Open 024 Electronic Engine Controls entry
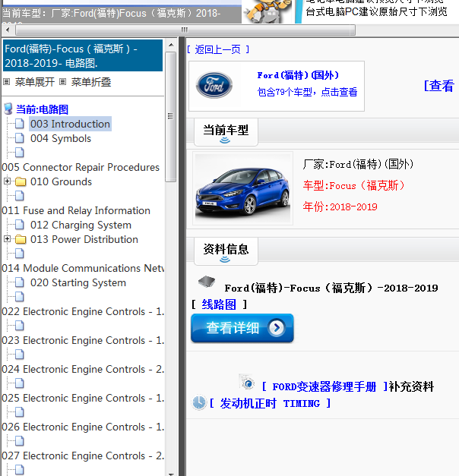 [x=83, y=369]
